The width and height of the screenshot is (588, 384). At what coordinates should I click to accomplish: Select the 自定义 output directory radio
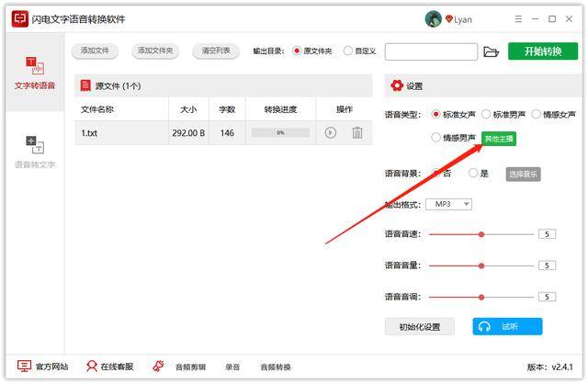pyautogui.click(x=348, y=51)
